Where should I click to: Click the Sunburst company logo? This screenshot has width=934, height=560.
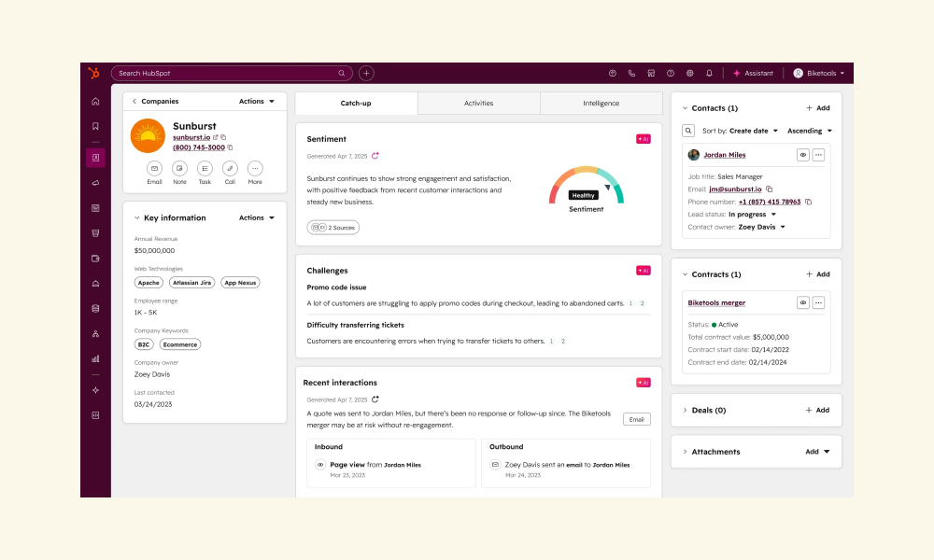pos(148,135)
